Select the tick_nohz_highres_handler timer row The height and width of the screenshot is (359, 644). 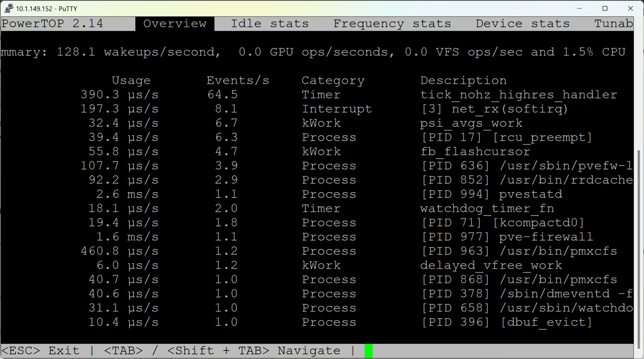tap(519, 94)
